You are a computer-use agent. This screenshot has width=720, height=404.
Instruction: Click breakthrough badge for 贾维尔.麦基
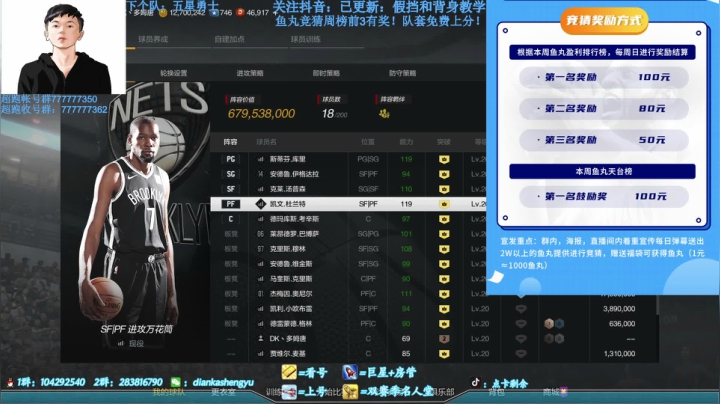444,354
